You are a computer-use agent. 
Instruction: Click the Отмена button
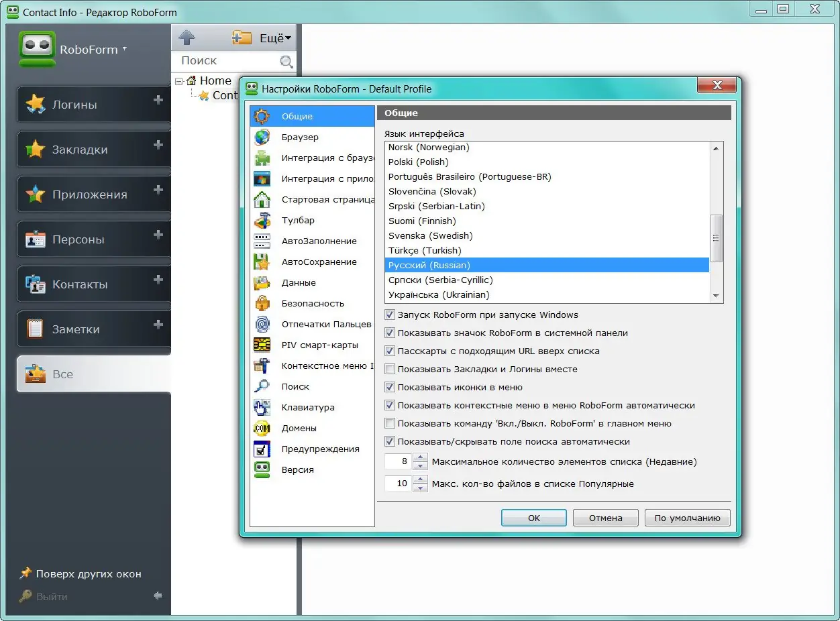[x=605, y=518]
